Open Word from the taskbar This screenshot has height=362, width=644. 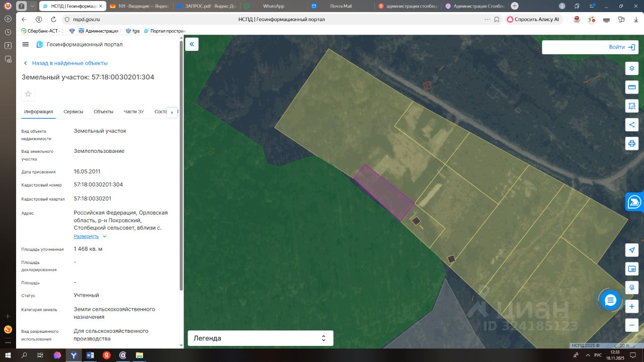point(90,355)
